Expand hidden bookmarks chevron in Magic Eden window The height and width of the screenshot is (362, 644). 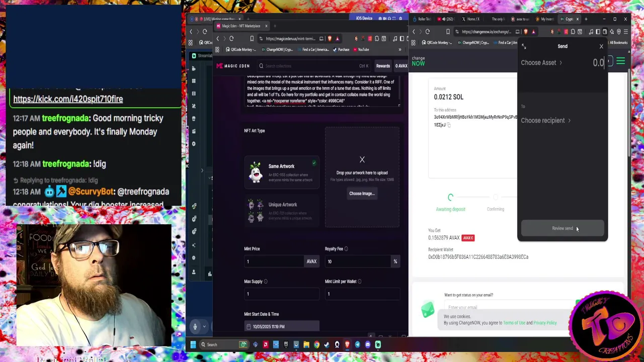pyautogui.click(x=400, y=49)
